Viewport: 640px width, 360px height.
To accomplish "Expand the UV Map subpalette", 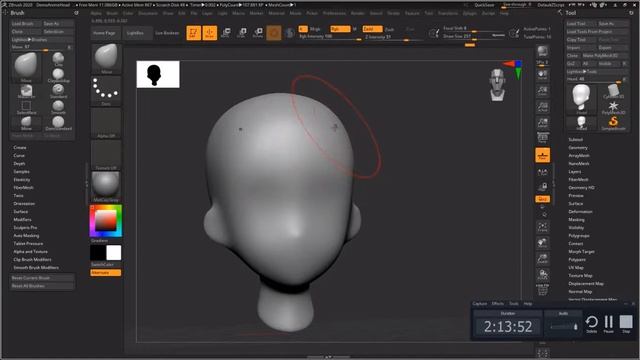I will tap(576, 268).
